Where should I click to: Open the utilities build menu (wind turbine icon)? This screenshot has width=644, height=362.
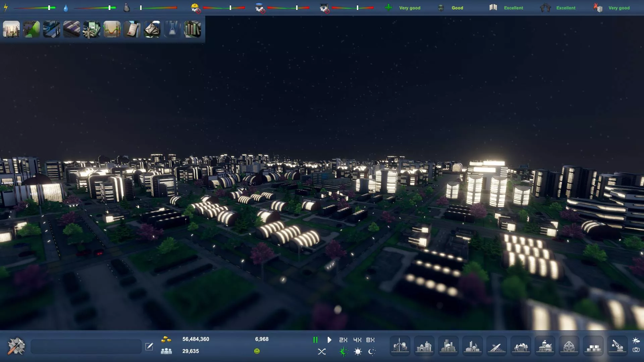click(x=400, y=346)
